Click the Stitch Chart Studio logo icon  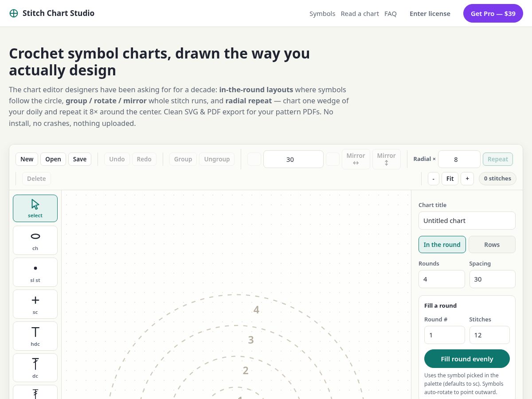[x=14, y=13]
